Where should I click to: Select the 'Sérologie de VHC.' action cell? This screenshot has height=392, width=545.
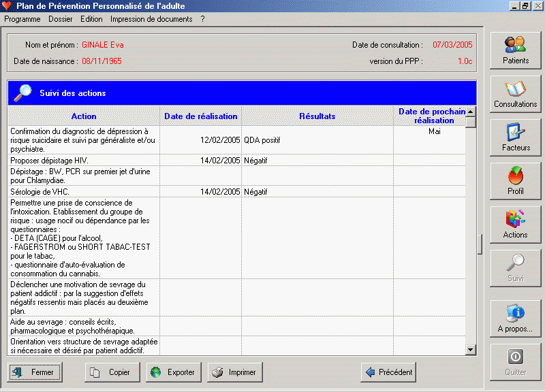[x=84, y=192]
